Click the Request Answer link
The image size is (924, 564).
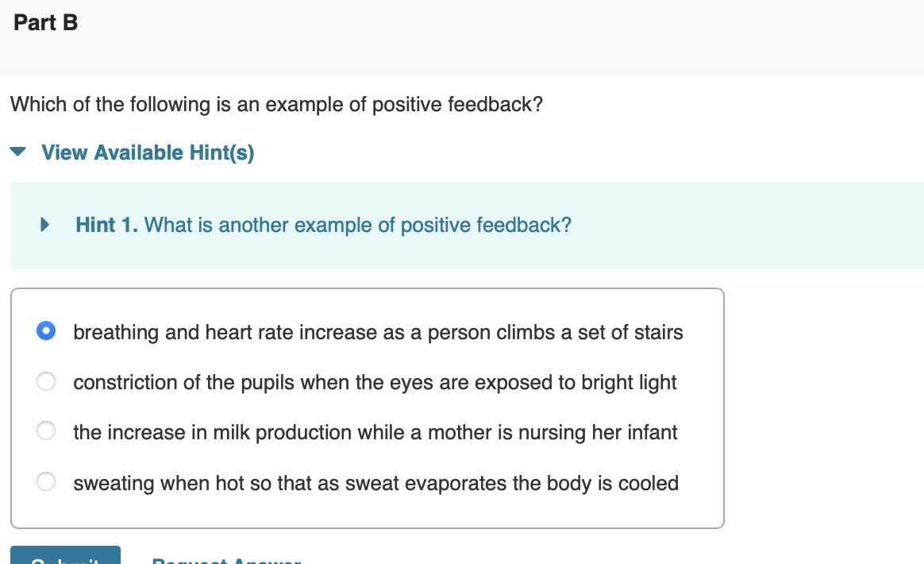226,560
